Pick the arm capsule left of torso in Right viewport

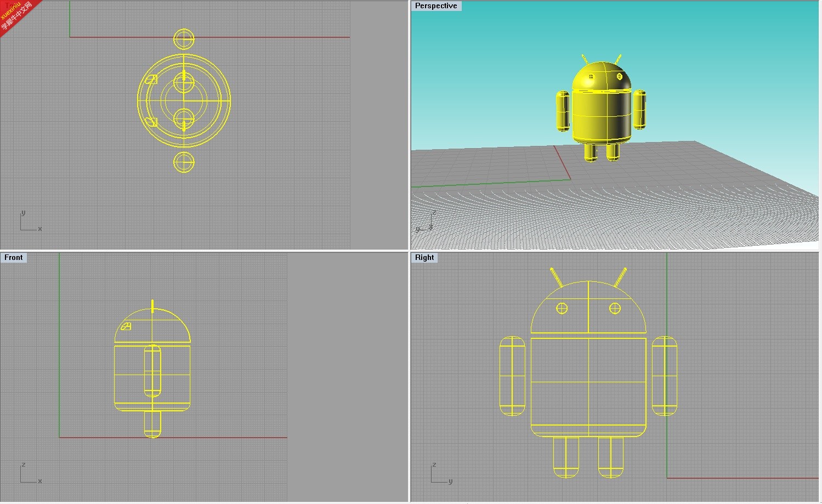512,376
